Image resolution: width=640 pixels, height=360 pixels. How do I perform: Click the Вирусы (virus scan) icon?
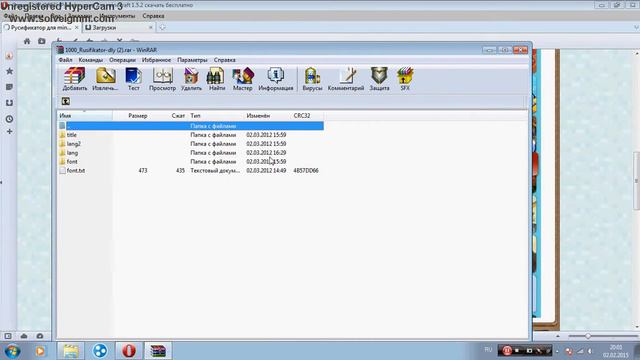pos(312,79)
